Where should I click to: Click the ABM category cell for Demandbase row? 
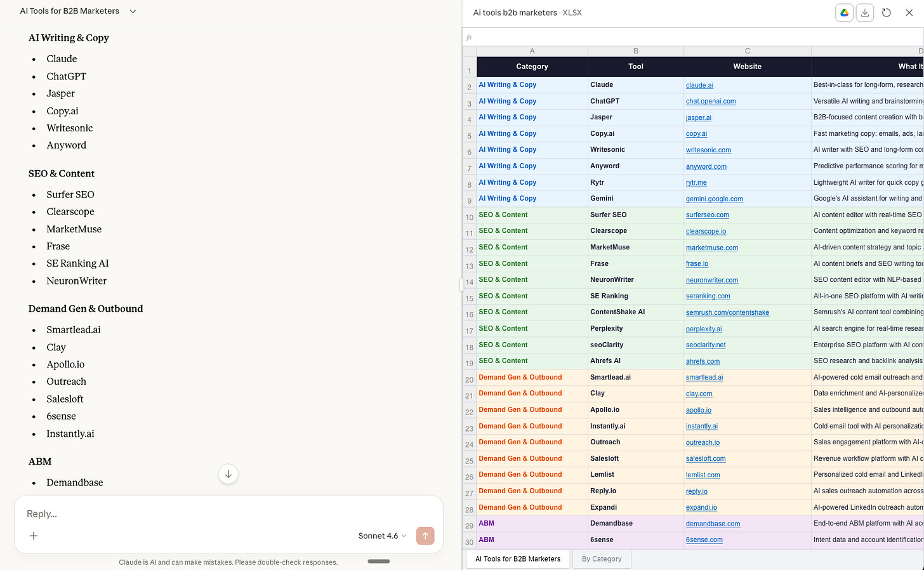pyautogui.click(x=532, y=524)
